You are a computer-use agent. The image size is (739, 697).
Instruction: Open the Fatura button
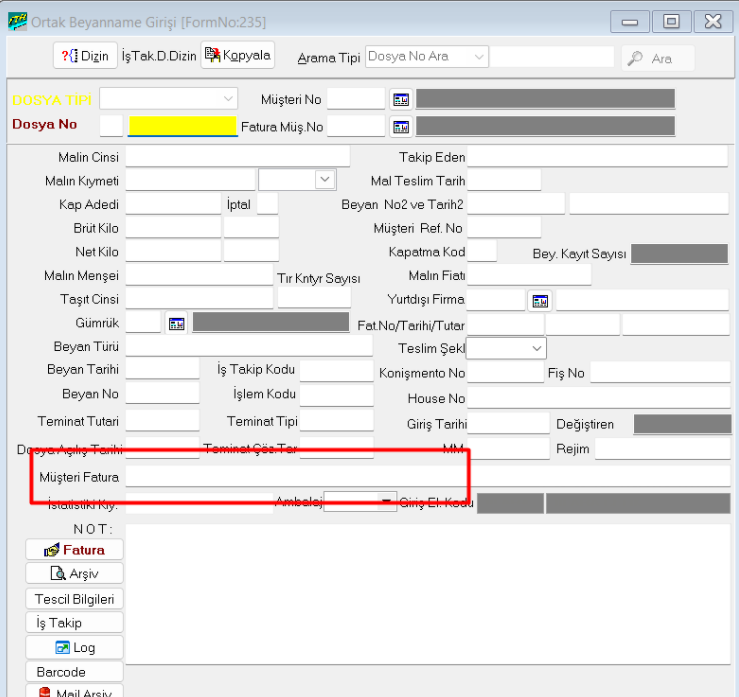tap(74, 550)
